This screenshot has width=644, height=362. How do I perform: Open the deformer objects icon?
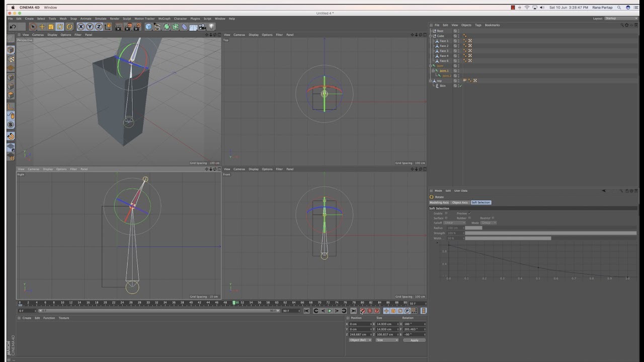click(184, 27)
